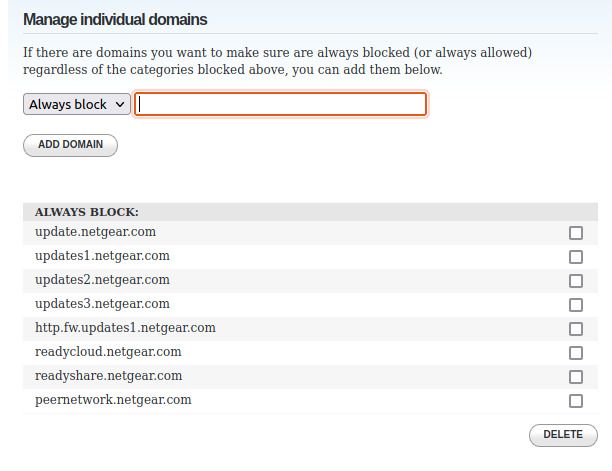This screenshot has height=471, width=612.
Task: Enable the readycloud.netgear.com checkbox
Action: (x=576, y=353)
